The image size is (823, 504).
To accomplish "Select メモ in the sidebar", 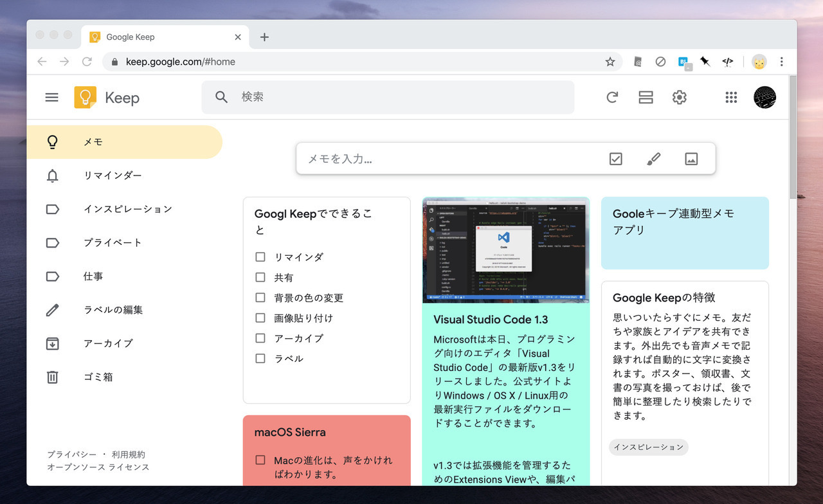I will point(125,142).
